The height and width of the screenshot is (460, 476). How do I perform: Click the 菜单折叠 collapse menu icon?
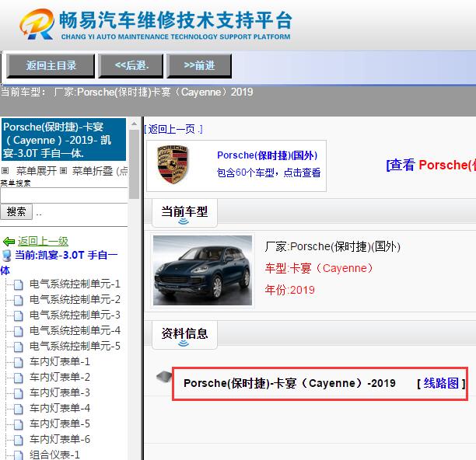63,170
